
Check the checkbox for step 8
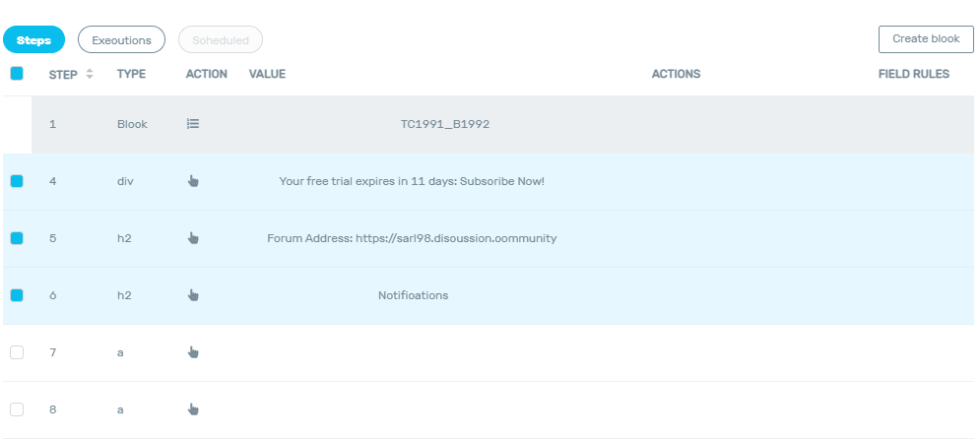17,409
